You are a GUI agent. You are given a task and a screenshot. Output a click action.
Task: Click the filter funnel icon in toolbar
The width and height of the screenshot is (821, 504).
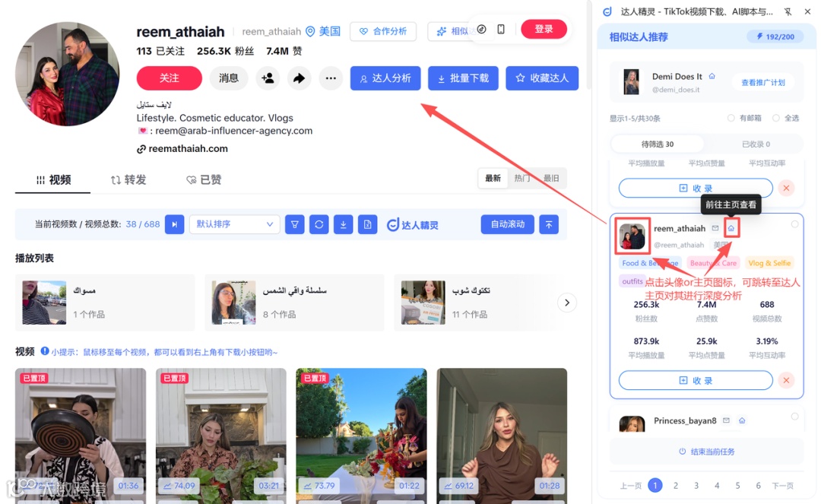click(295, 224)
